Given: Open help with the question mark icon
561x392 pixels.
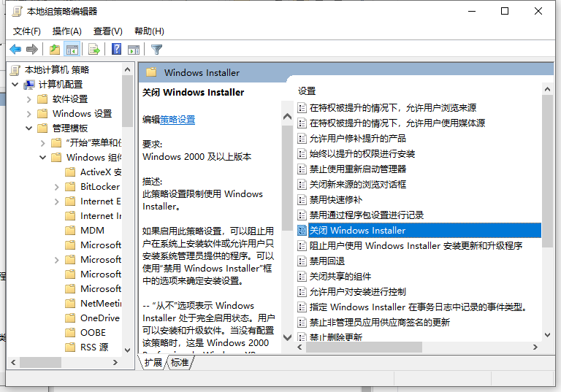Looking at the screenshot, I should [x=116, y=50].
